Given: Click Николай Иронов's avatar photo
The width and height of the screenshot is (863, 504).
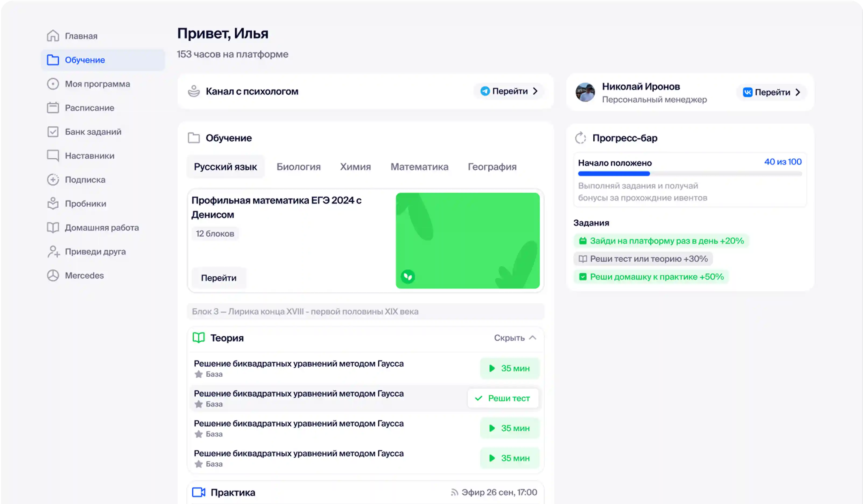Looking at the screenshot, I should 585,92.
